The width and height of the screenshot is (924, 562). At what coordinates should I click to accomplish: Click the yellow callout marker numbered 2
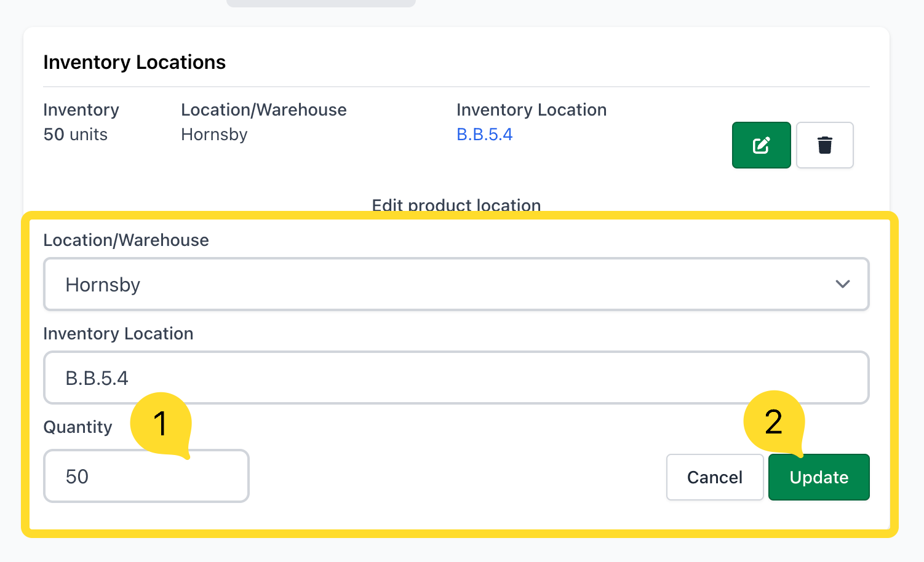click(774, 422)
